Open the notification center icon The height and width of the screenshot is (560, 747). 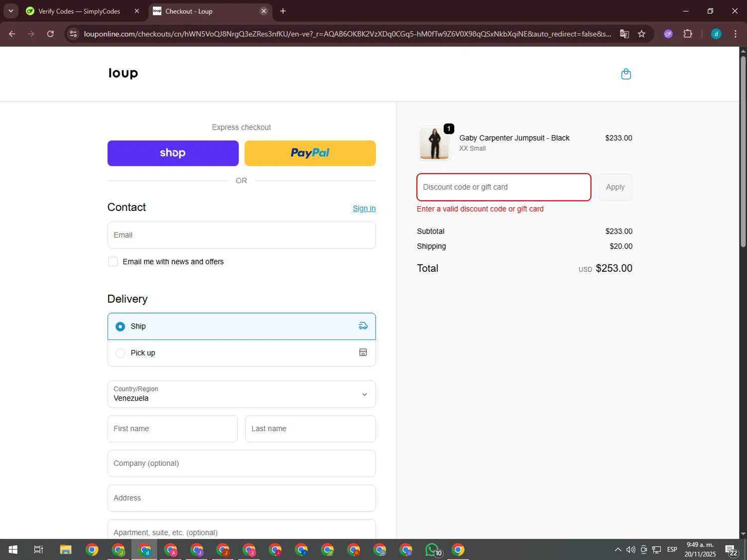(x=731, y=550)
